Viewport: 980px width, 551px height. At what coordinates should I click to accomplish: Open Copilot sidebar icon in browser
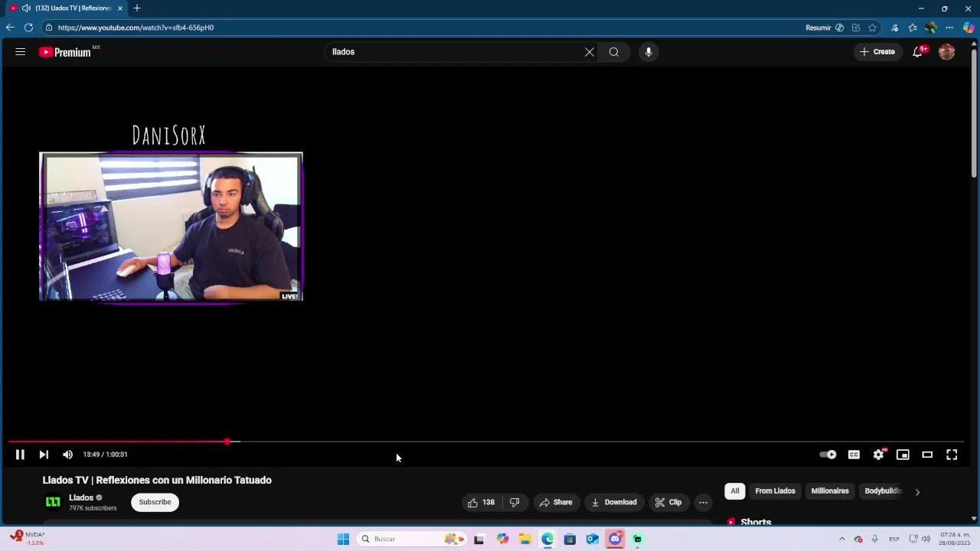[x=969, y=28]
